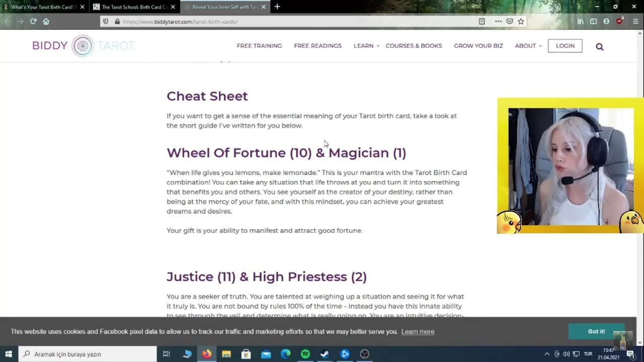Open volume control in system tray
This screenshot has height=362, width=644.
tap(567, 354)
